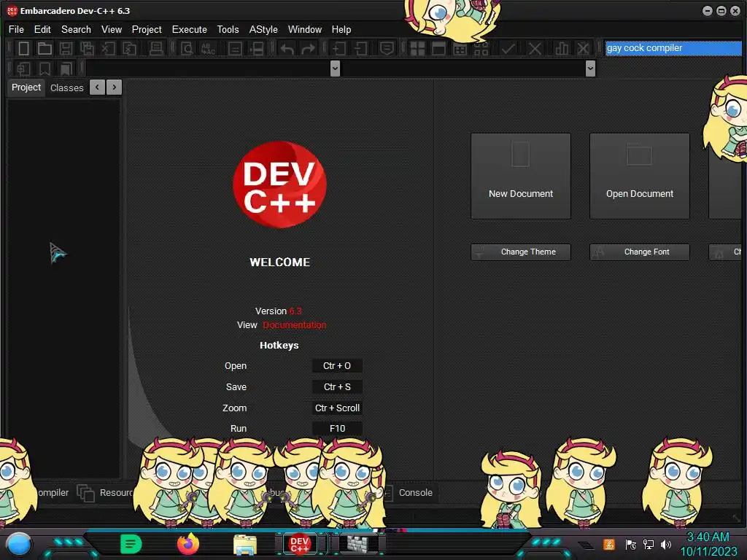This screenshot has height=560, width=747.
Task: Click the New Document tile
Action: point(521,176)
